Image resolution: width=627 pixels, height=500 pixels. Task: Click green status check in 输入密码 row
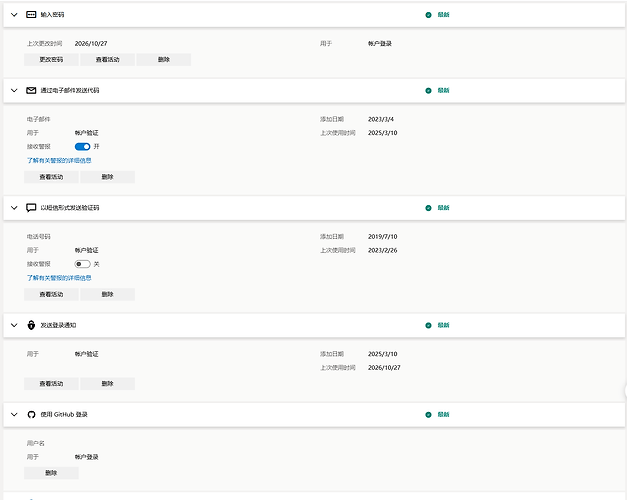click(428, 15)
